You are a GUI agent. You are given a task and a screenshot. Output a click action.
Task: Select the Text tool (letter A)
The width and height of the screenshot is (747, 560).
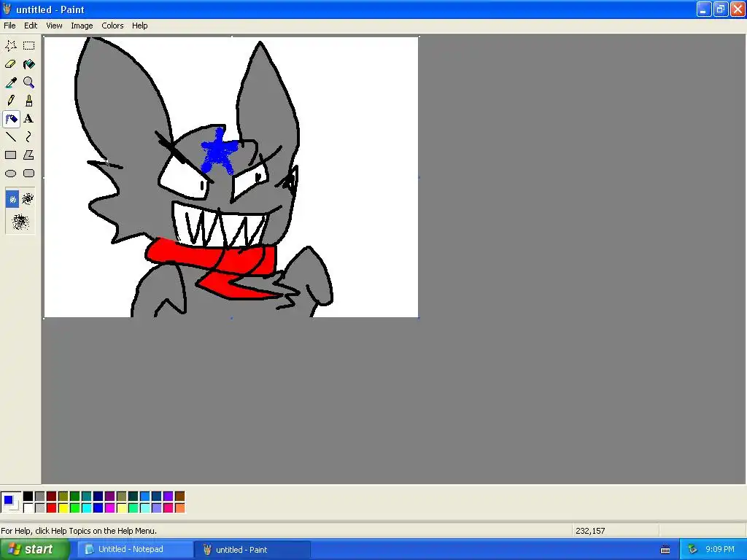pyautogui.click(x=29, y=119)
